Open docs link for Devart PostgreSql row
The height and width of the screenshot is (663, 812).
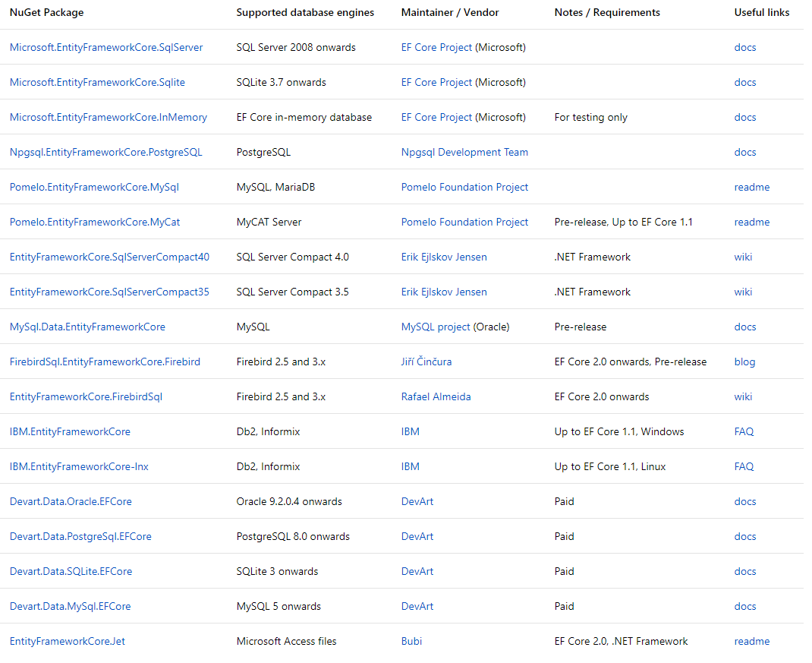(744, 536)
